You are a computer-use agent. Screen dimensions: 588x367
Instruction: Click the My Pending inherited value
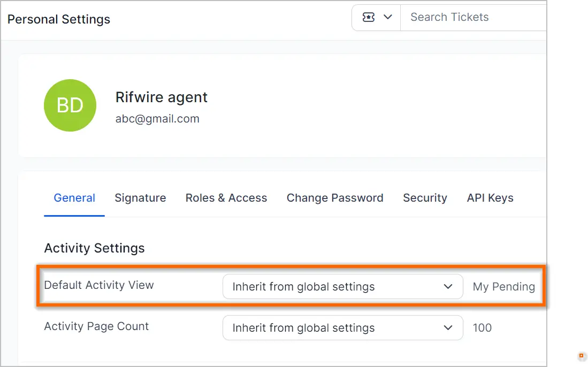click(x=503, y=287)
